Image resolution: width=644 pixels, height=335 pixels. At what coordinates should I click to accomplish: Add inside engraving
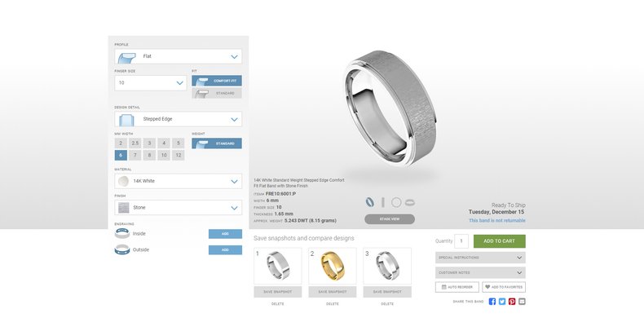tap(225, 234)
